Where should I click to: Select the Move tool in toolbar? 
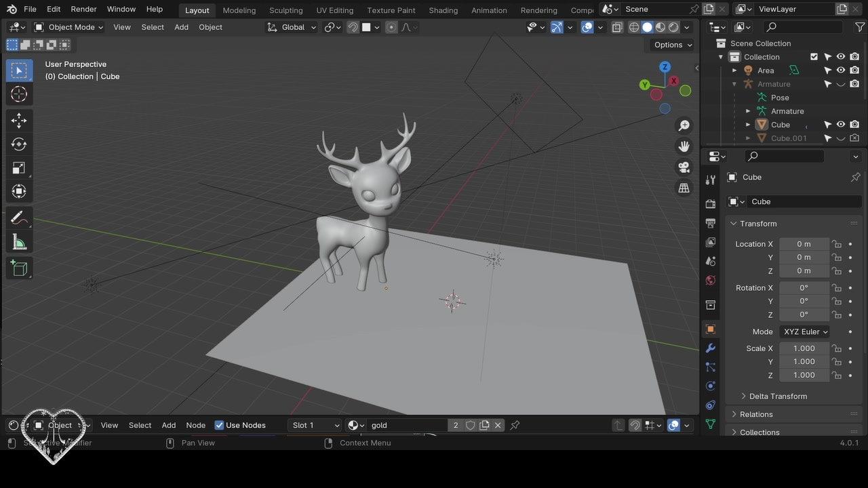click(19, 121)
